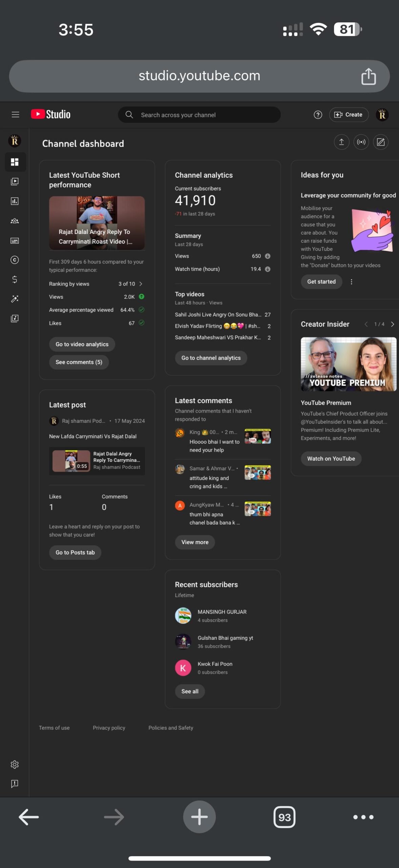Click the 41,910 subscriber count
The width and height of the screenshot is (399, 868).
195,201
